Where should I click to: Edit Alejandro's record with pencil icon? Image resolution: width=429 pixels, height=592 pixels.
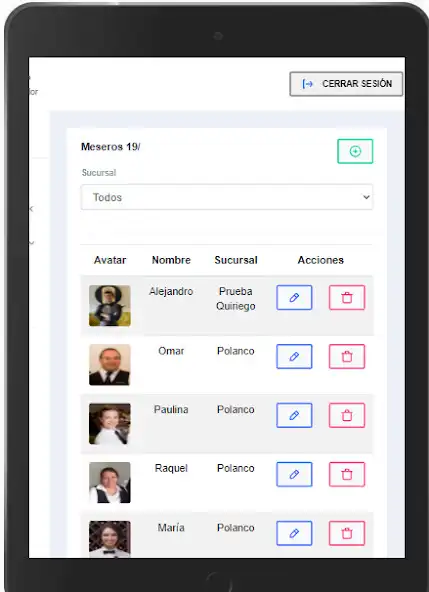click(x=294, y=298)
